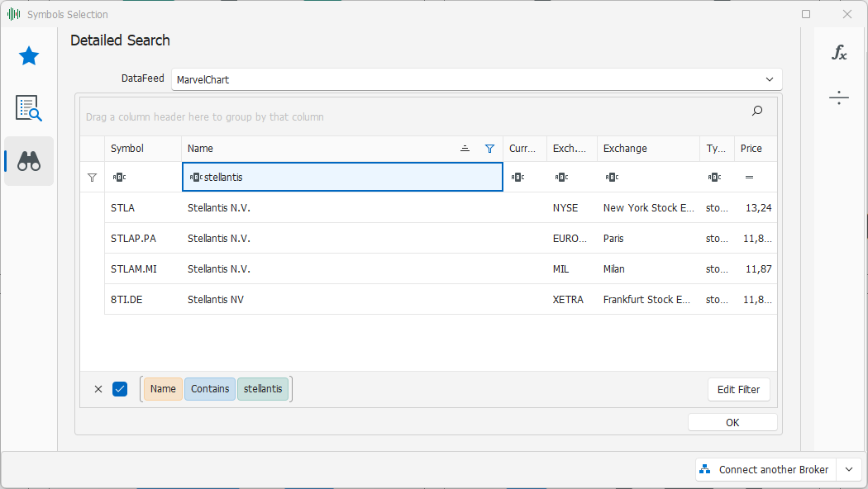Clear the filter with X icon
The height and width of the screenshot is (489, 868).
pos(98,389)
